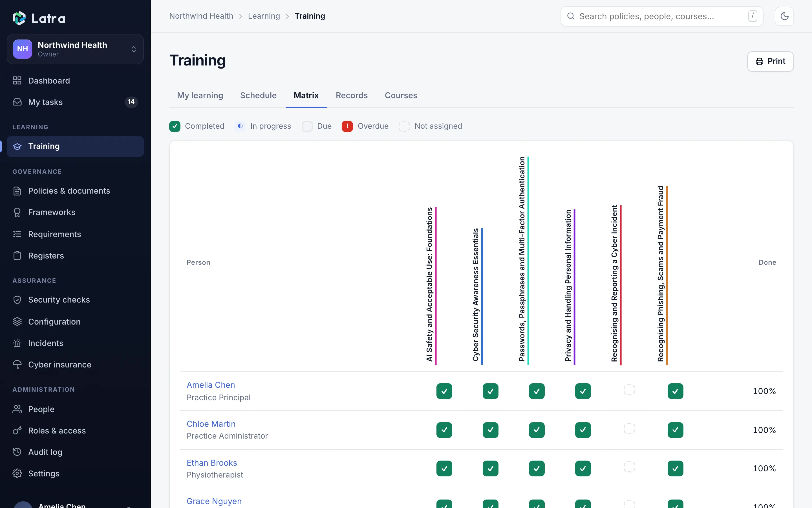
Task: Switch to the Schedule tab
Action: [258, 95]
